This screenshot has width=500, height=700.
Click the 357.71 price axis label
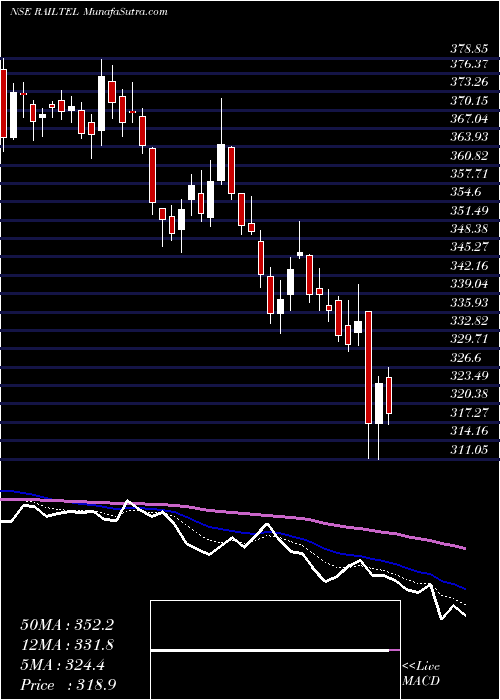click(x=468, y=174)
